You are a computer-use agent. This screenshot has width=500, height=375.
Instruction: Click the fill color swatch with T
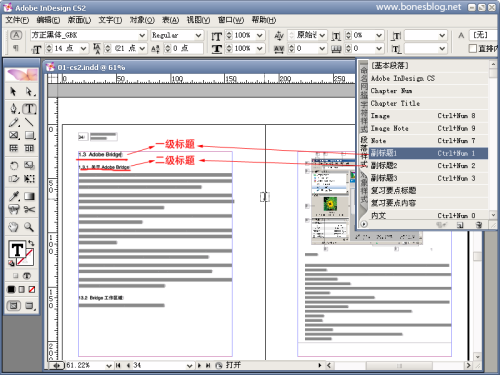click(x=17, y=249)
